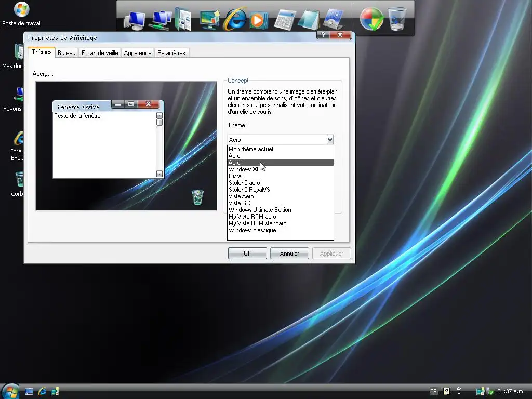Open Corbeille desktop icon
The height and width of the screenshot is (399, 532).
17,183
